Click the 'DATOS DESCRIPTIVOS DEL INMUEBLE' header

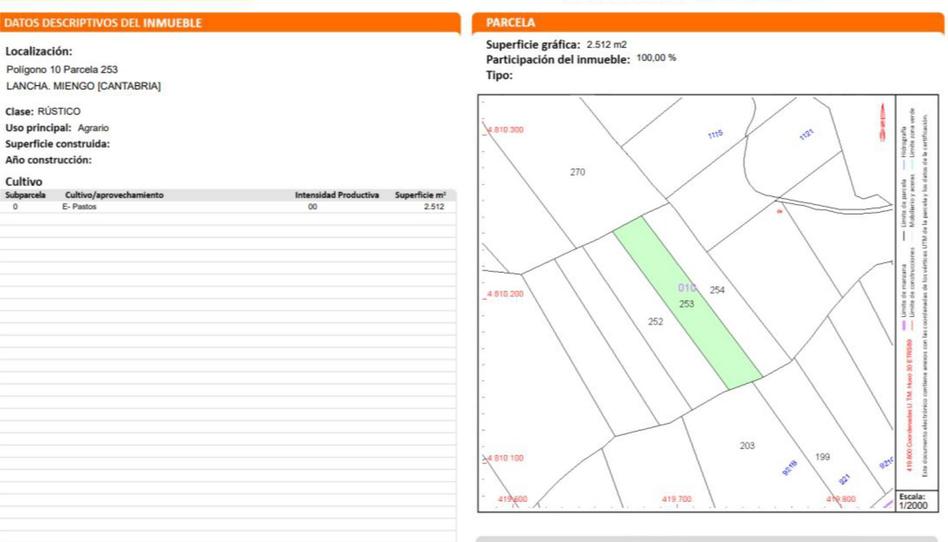coord(103,23)
